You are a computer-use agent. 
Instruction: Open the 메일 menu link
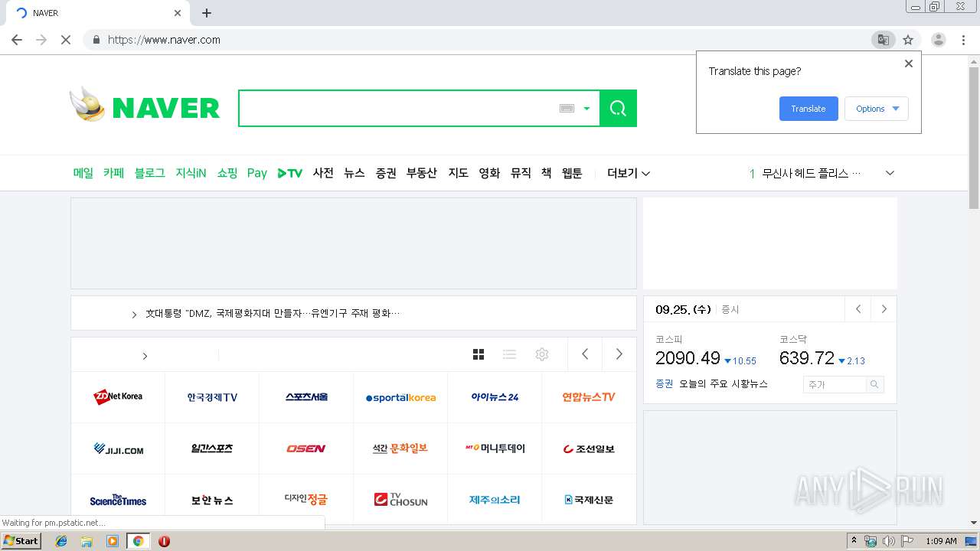(x=83, y=173)
